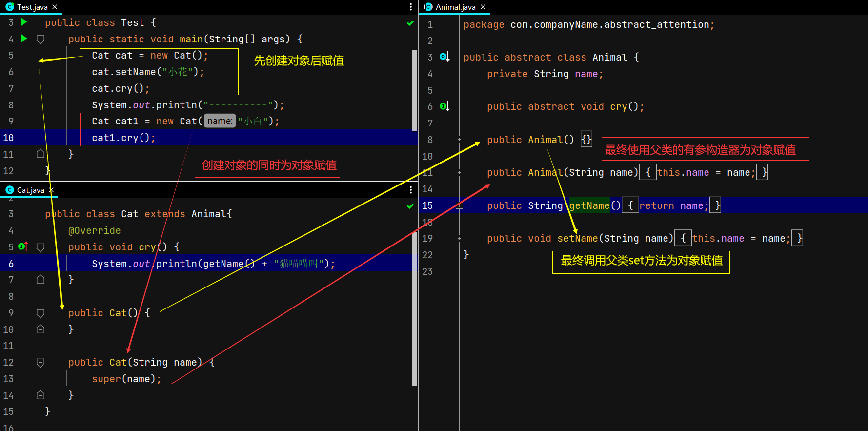Click the fold end marker closing Cat(String name)

click(x=40, y=395)
